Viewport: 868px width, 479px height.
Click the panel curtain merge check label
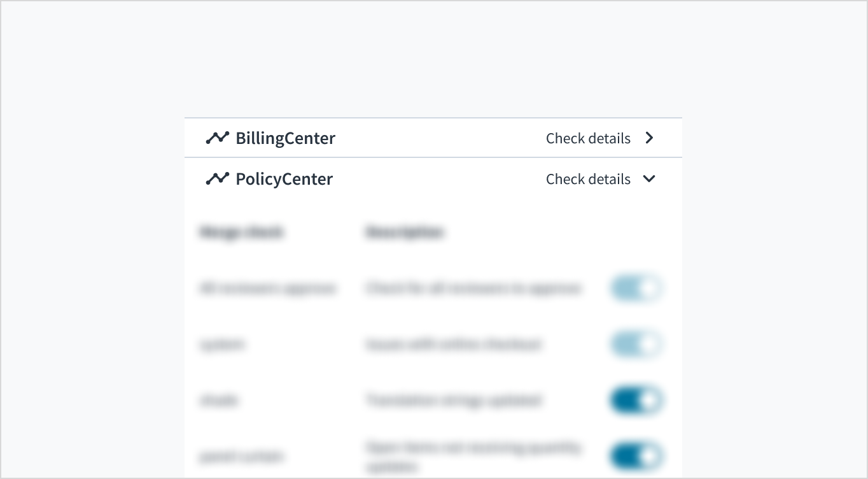[x=241, y=457]
